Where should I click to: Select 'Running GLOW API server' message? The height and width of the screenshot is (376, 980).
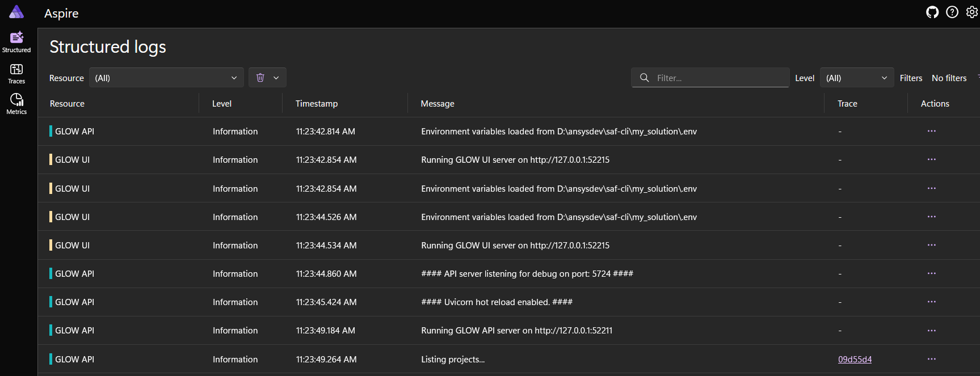coord(516,330)
